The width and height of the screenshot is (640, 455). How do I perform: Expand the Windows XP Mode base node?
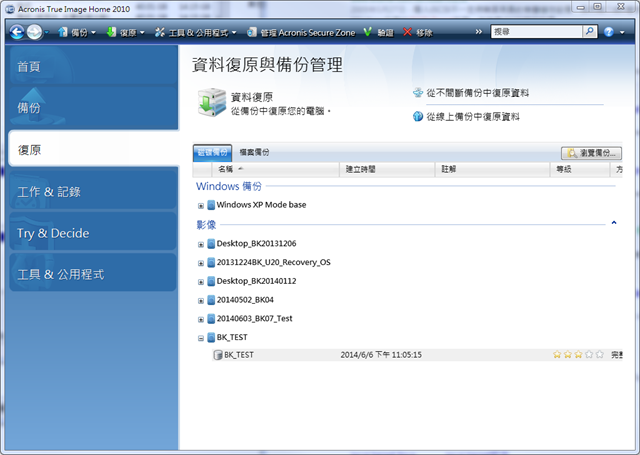tap(201, 206)
